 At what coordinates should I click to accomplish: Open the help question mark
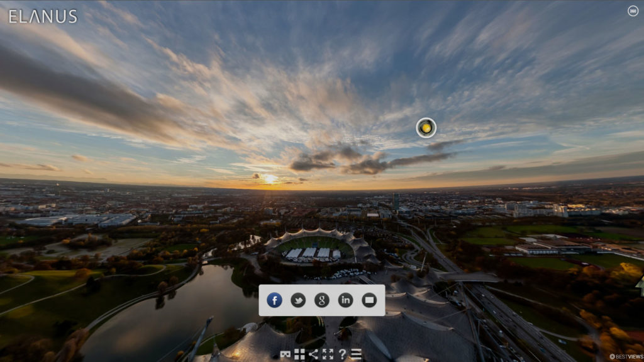(342, 354)
